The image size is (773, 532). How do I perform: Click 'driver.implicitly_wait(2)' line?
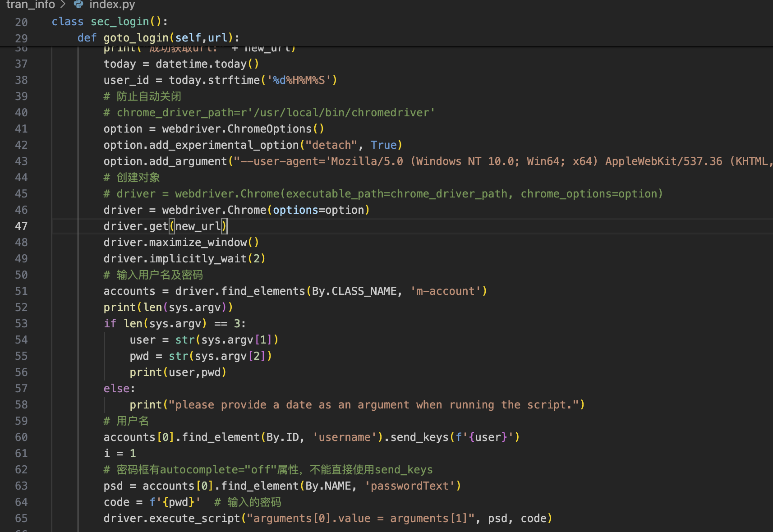coord(184,259)
